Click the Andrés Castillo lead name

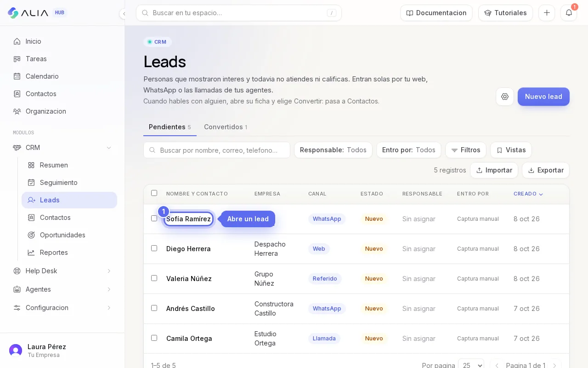[191, 309]
